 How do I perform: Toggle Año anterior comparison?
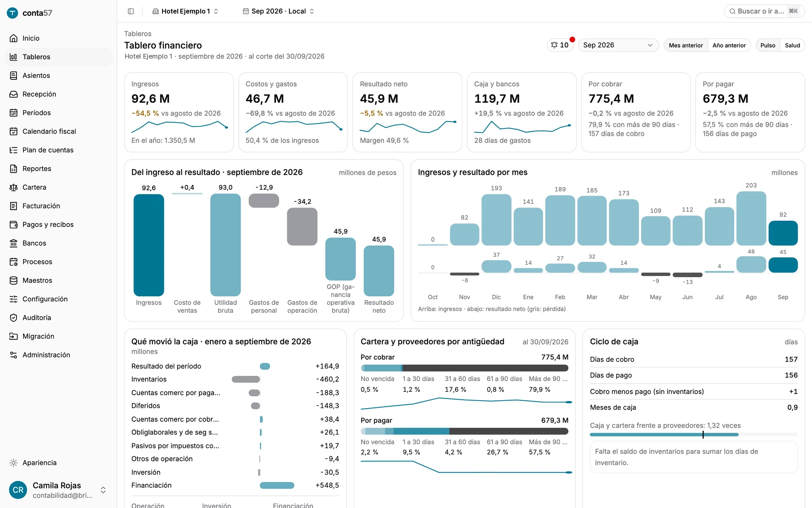point(729,45)
